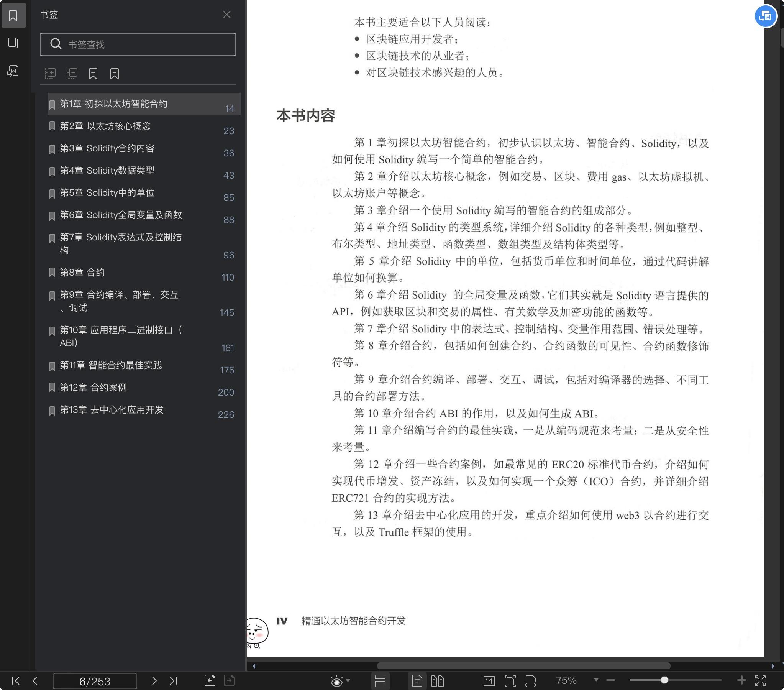
Task: Click the blue floating tool button
Action: [765, 16]
